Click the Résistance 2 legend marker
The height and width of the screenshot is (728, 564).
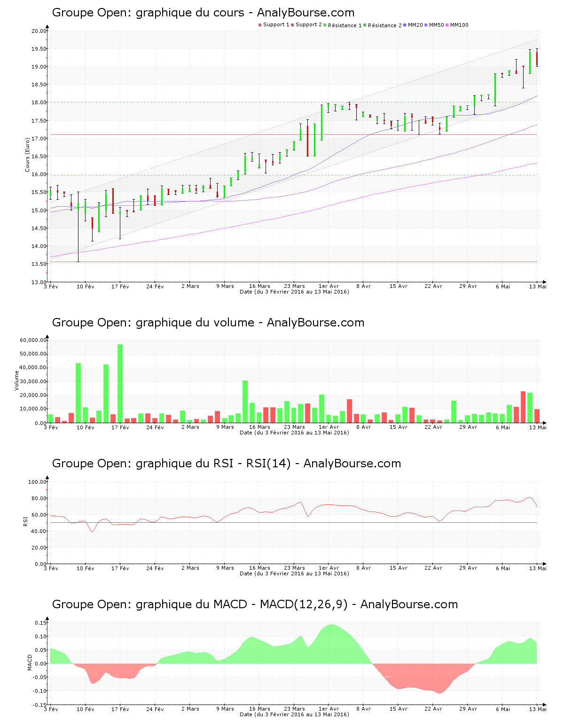(x=365, y=25)
